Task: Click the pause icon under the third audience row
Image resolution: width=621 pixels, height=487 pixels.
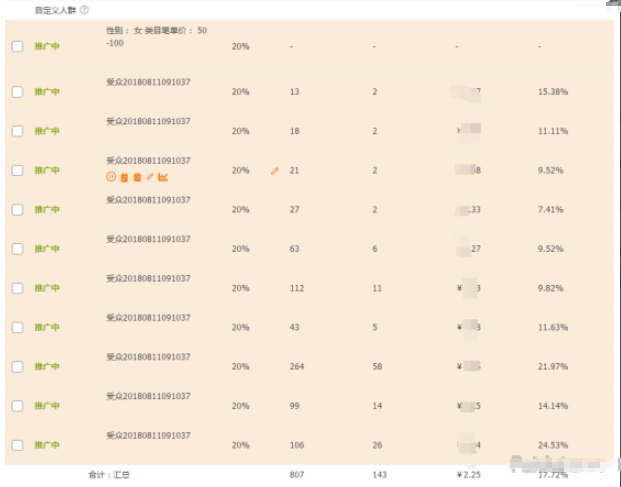Action: [x=111, y=177]
